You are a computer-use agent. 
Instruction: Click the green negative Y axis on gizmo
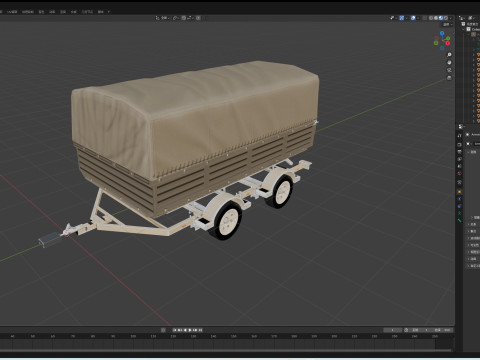(436, 43)
